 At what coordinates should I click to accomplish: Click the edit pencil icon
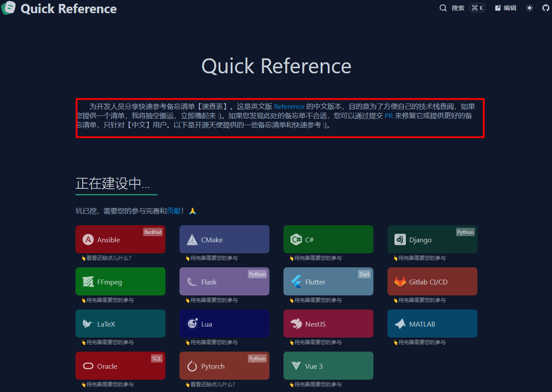[x=498, y=8]
